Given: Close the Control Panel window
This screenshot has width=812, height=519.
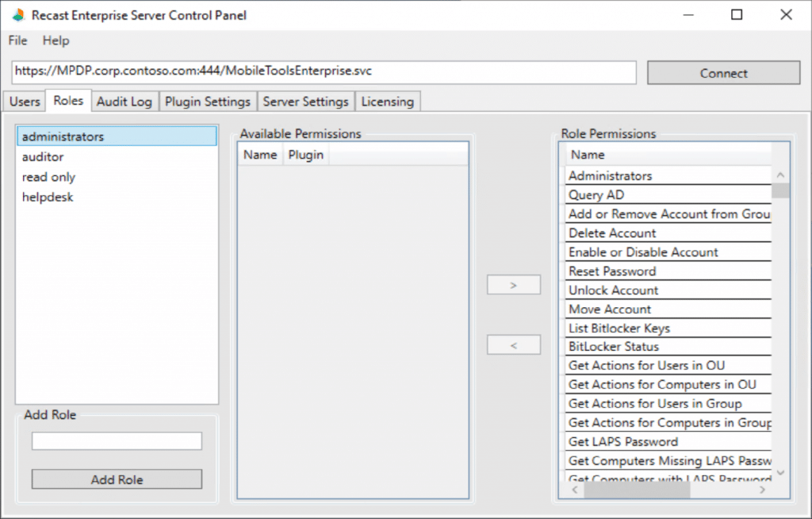Looking at the screenshot, I should pyautogui.click(x=786, y=15).
